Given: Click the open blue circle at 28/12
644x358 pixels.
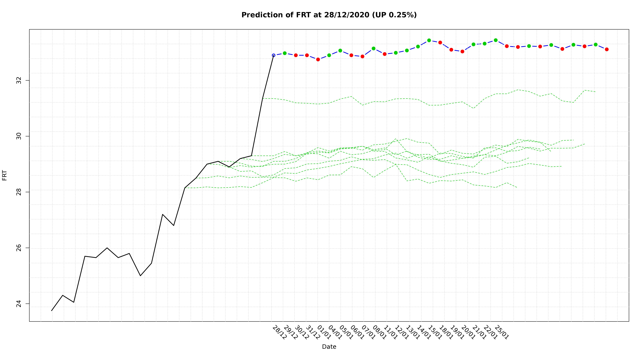Looking at the screenshot, I should pos(273,55).
